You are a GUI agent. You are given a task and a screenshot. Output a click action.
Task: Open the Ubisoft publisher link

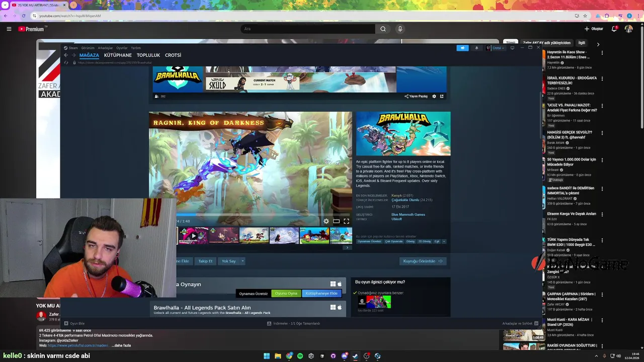[x=397, y=219]
